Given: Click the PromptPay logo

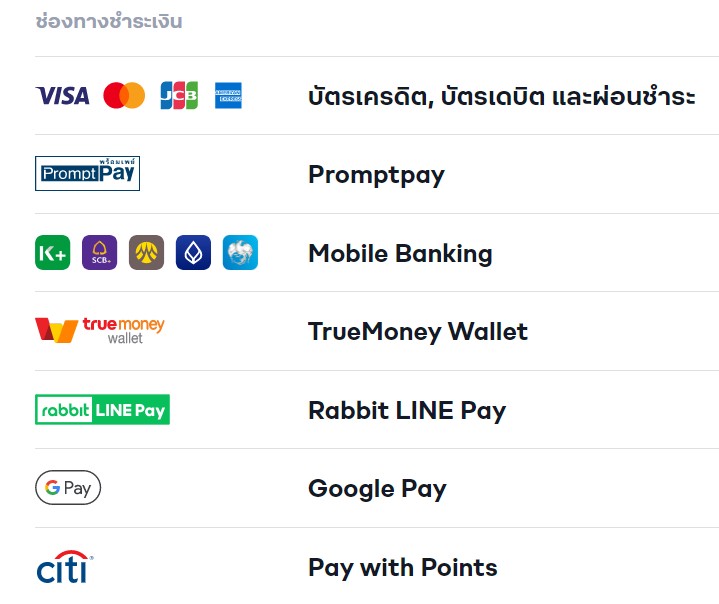Looking at the screenshot, I should pyautogui.click(x=87, y=174).
